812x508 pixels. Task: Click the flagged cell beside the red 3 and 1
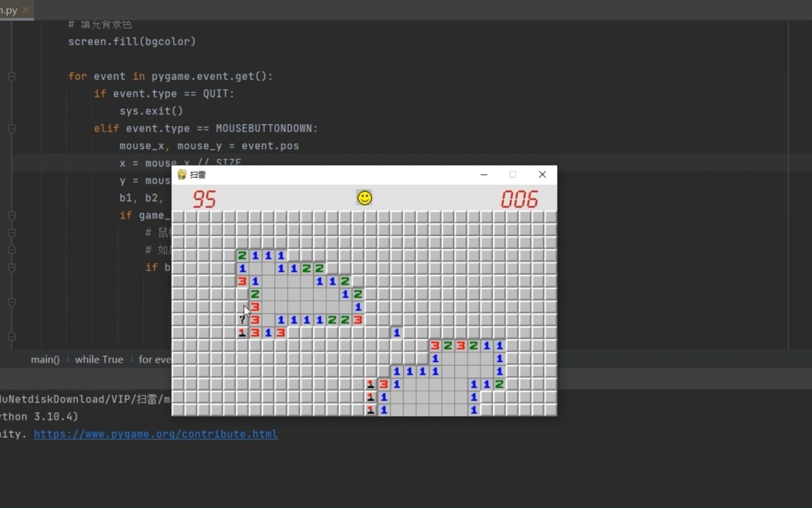(371, 384)
